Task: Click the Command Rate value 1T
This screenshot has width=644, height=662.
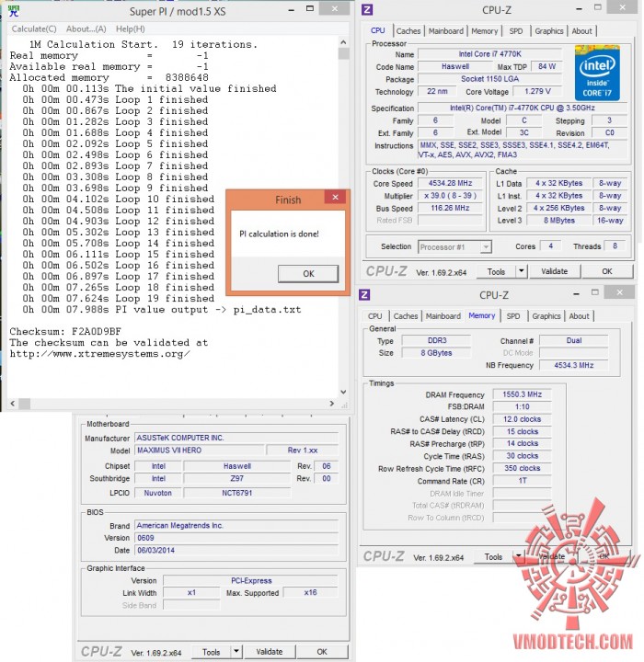Action: (x=522, y=481)
